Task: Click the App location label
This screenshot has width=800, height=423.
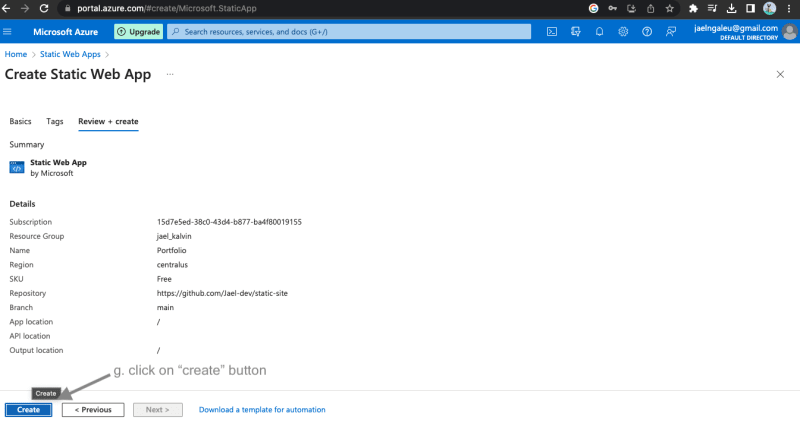Action: tap(31, 322)
